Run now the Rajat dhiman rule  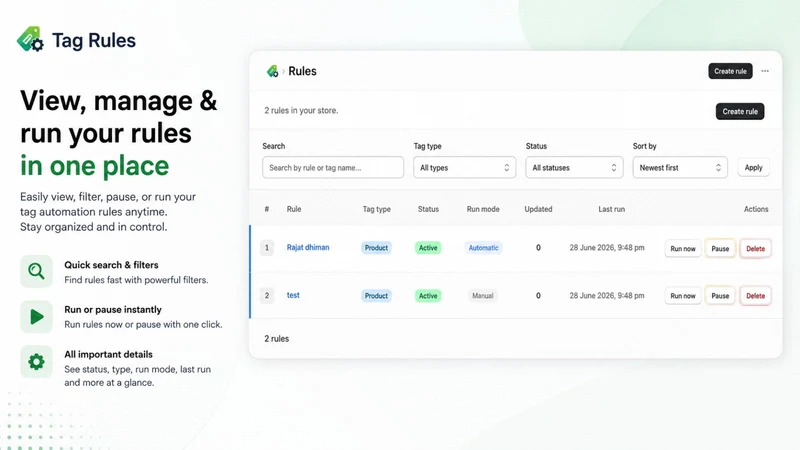point(683,248)
